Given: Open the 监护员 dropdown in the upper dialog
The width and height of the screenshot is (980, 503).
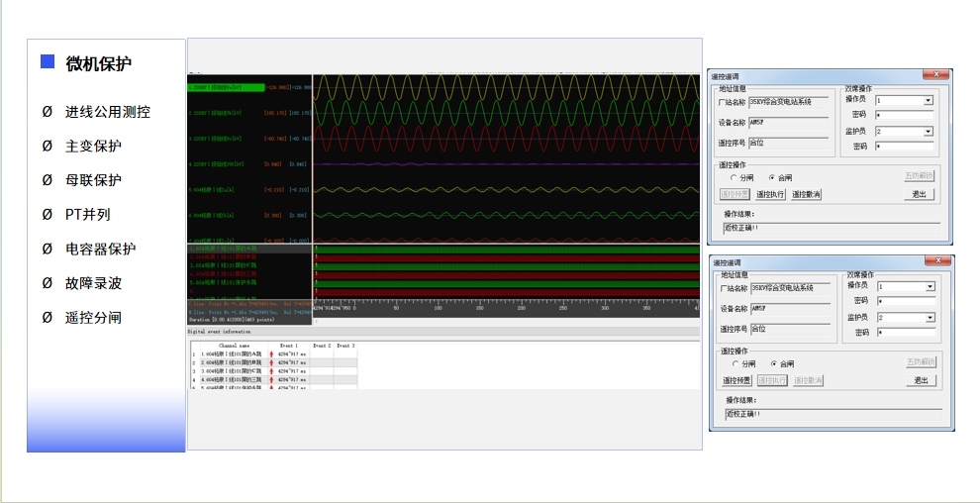Looking at the screenshot, I should click(929, 132).
